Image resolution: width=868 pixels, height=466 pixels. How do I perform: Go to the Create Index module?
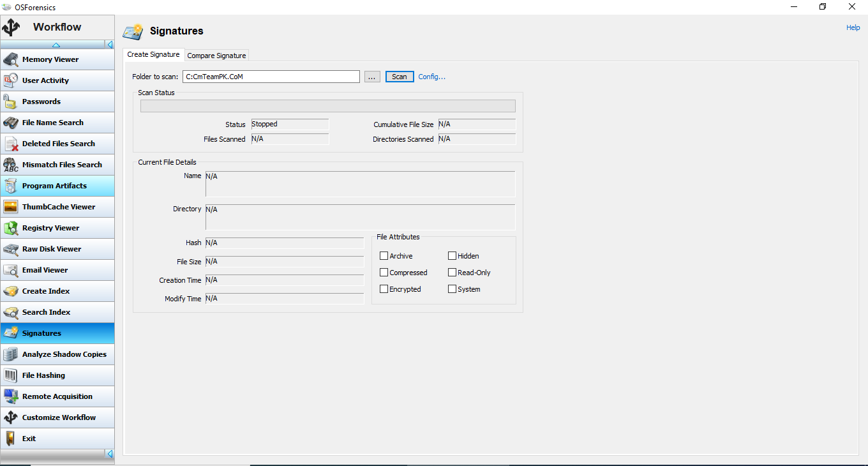57,291
